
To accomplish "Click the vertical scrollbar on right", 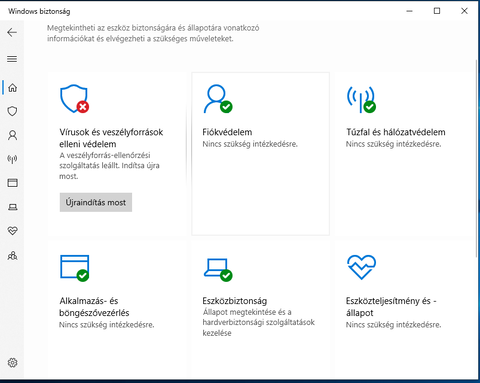I will [x=476, y=157].
